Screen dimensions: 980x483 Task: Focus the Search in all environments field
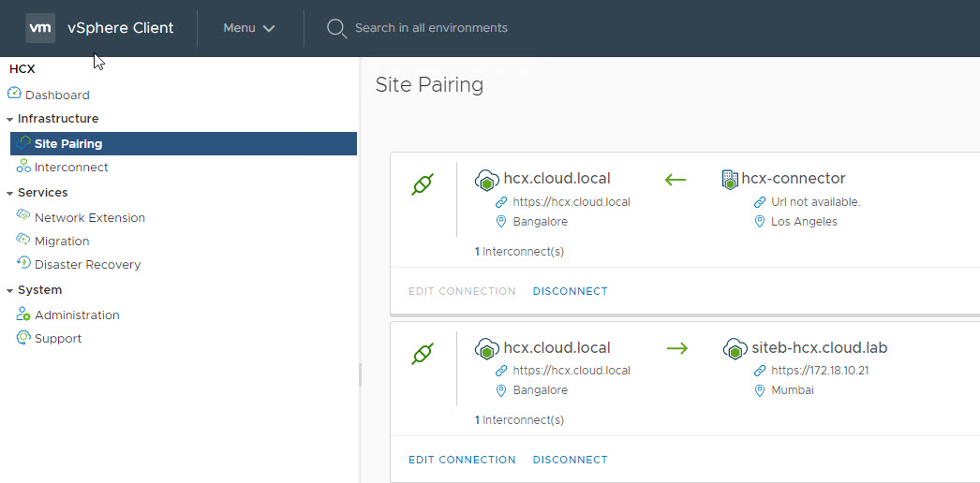[x=431, y=28]
